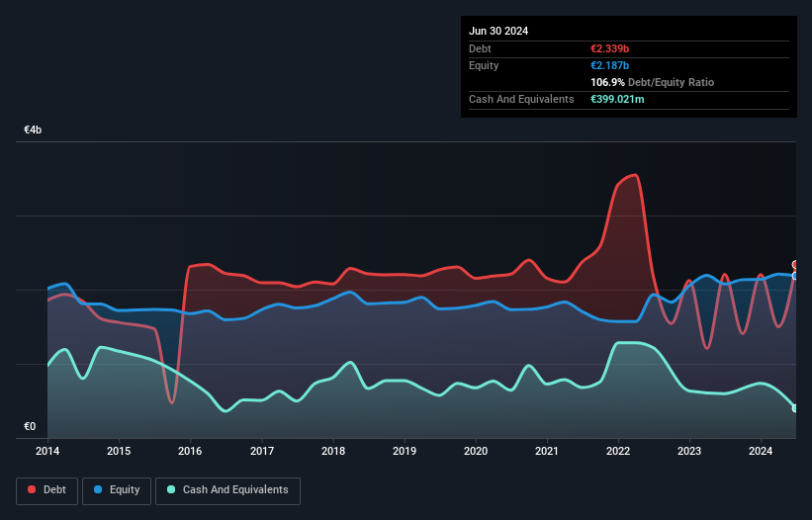
Task: Click the 106.9% Debt/Equity Ratio text
Action: (x=652, y=82)
